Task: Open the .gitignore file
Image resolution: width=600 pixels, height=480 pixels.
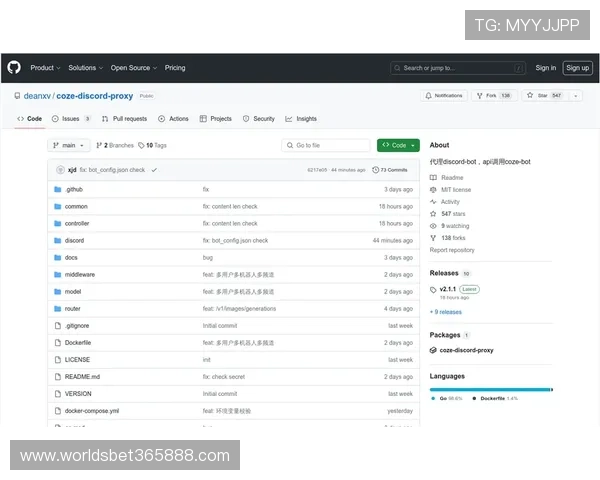Action: 77,326
